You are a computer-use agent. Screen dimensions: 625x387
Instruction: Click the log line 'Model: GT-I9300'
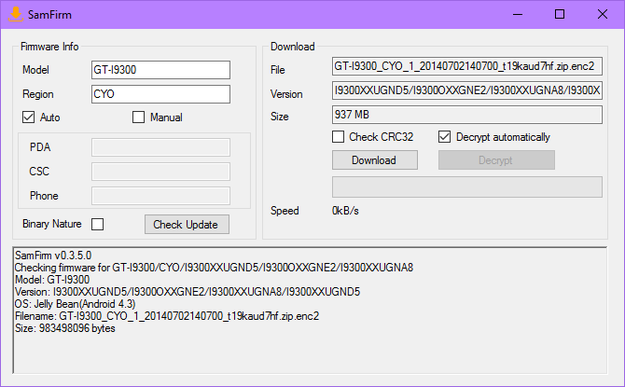pyautogui.click(x=52, y=279)
